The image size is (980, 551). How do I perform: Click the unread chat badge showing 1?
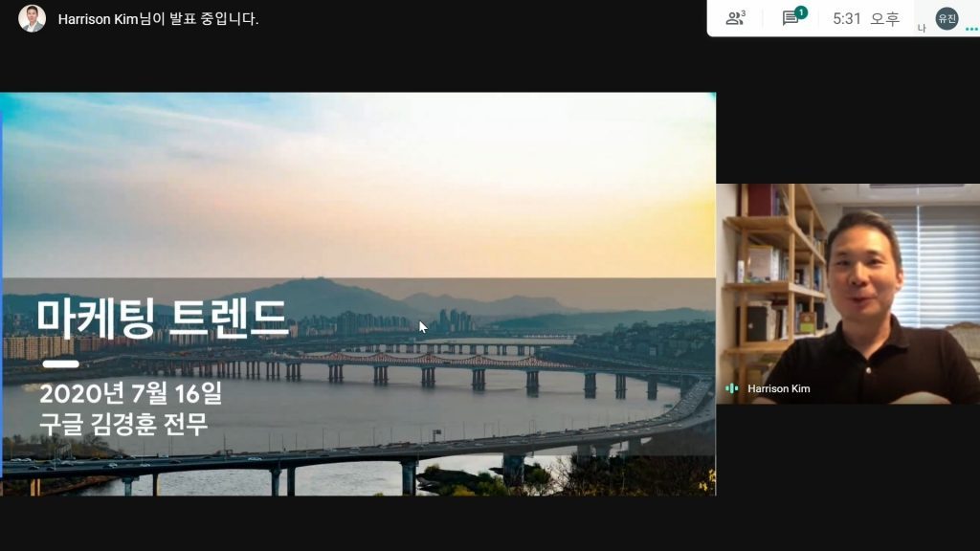[x=801, y=11]
